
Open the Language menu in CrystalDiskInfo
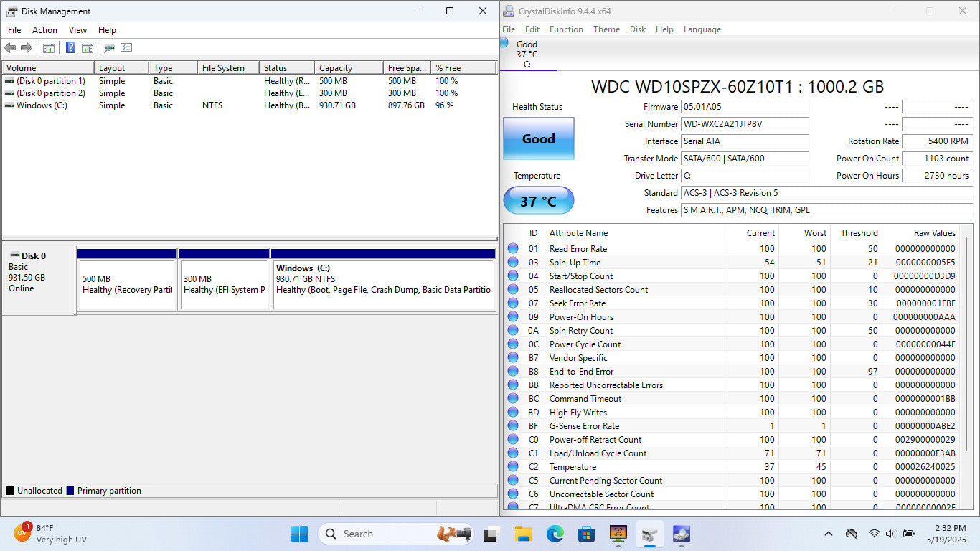(x=702, y=29)
